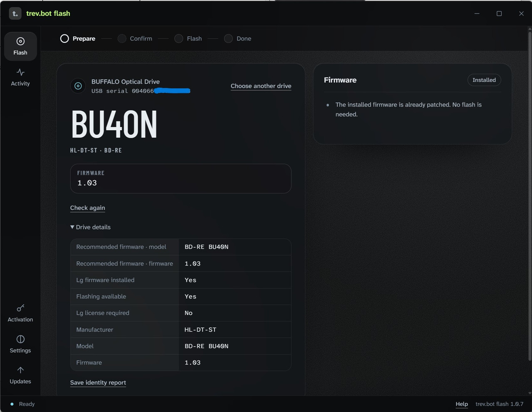The height and width of the screenshot is (412, 532).
Task: Click '1.03' in the bottom Firmware row
Action: click(x=193, y=363)
